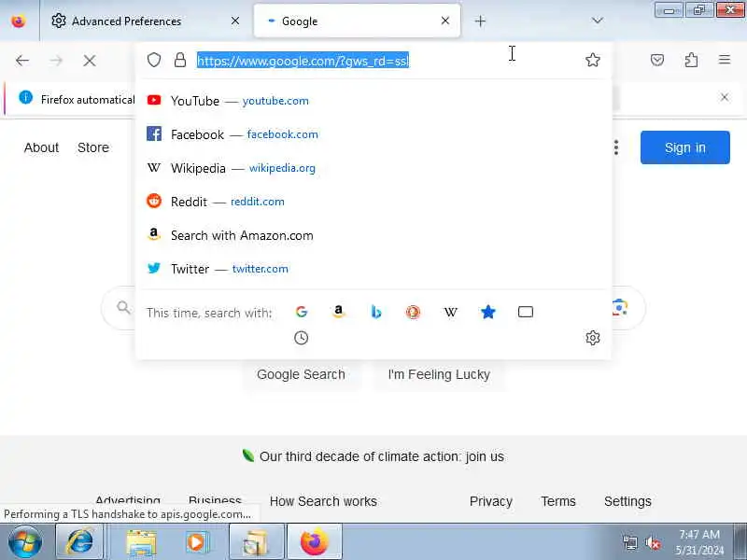This screenshot has height=560, width=747.
Task: Click the muted volume tray icon
Action: (x=652, y=542)
